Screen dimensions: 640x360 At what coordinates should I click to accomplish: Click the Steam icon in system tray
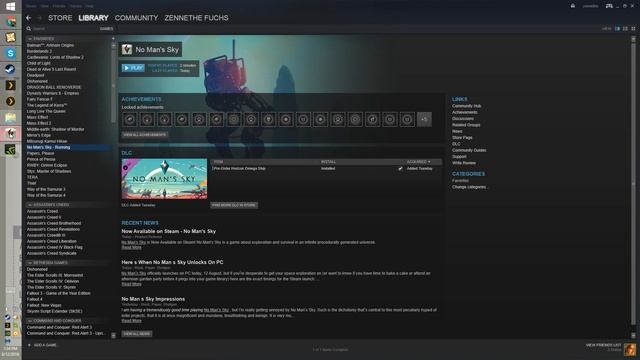point(8,318)
